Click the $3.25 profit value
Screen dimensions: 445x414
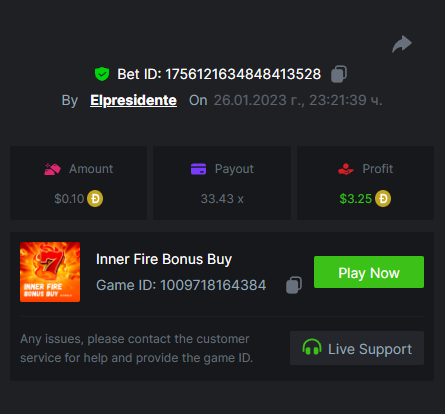[355, 199]
